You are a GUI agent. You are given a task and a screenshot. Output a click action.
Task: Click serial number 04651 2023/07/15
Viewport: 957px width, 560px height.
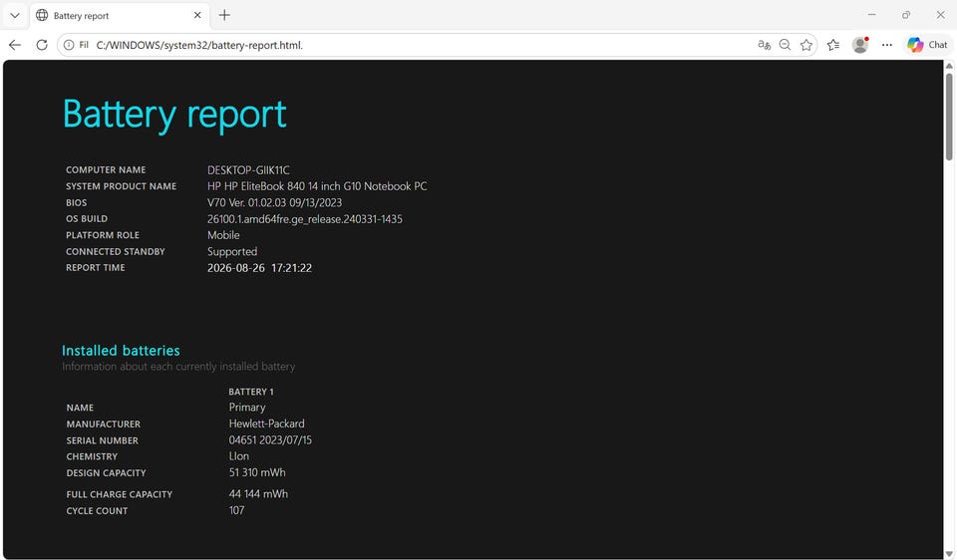coord(270,439)
